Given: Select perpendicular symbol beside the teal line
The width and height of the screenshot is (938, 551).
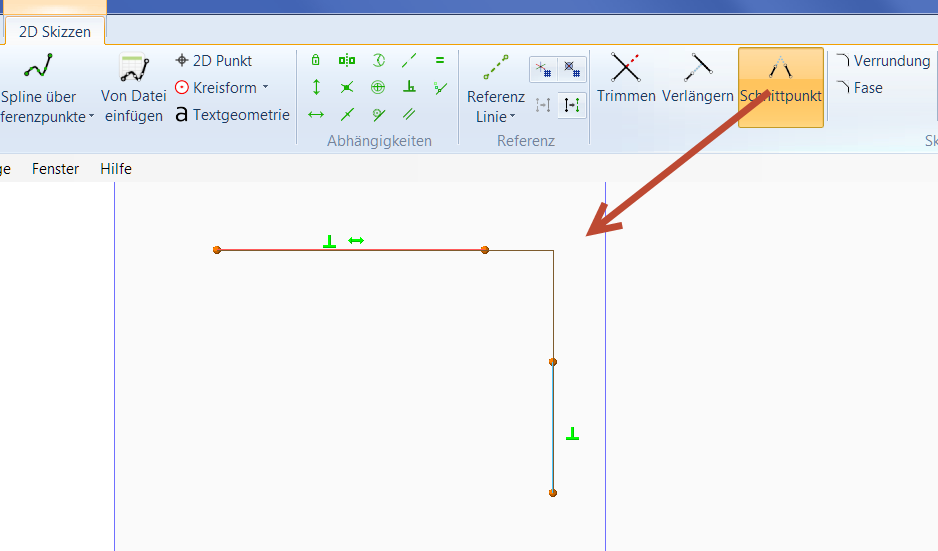Looking at the screenshot, I should [x=572, y=434].
